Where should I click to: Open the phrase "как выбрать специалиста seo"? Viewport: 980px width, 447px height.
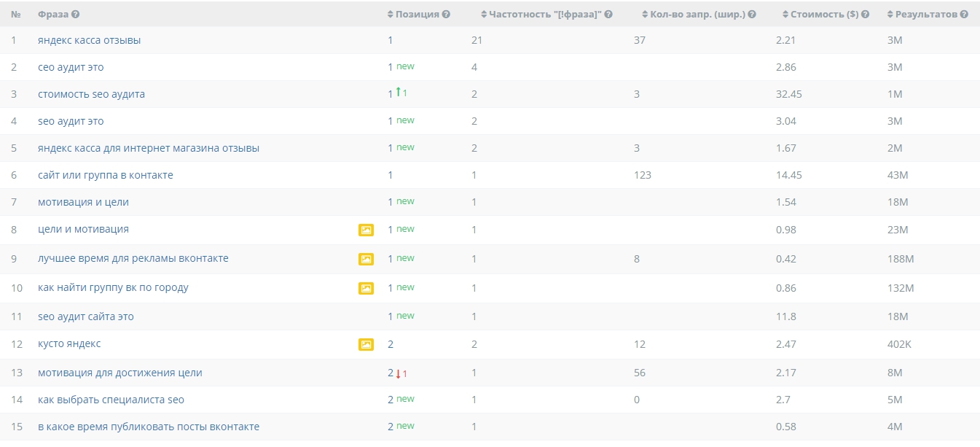pyautogui.click(x=111, y=400)
